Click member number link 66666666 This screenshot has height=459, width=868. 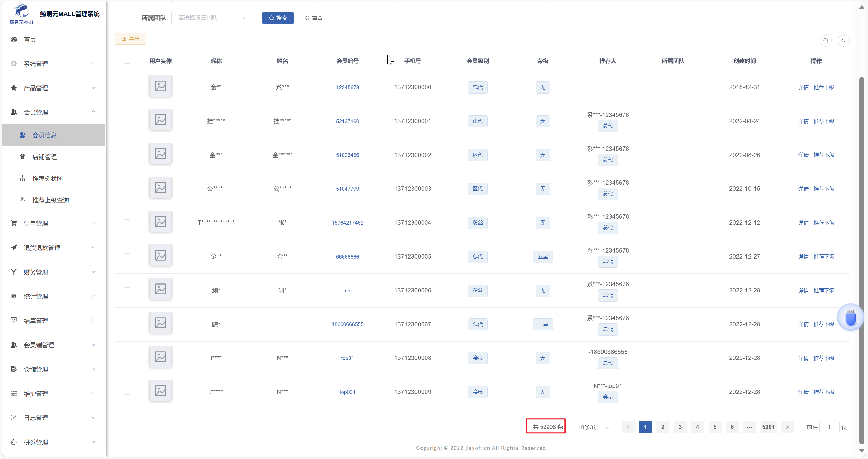point(347,256)
